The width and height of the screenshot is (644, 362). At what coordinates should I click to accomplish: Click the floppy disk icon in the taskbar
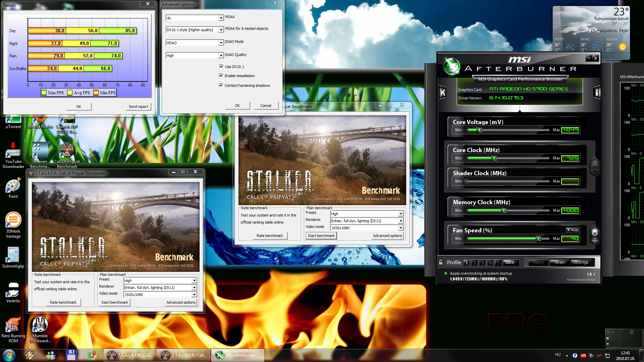(71, 355)
